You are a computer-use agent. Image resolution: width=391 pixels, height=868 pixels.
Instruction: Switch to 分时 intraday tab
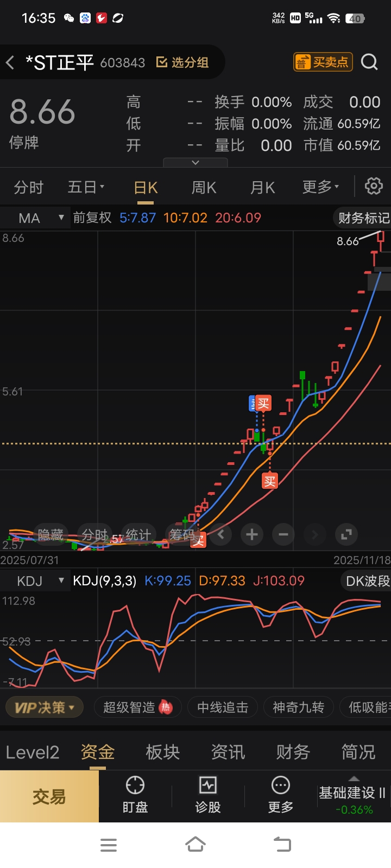28,188
